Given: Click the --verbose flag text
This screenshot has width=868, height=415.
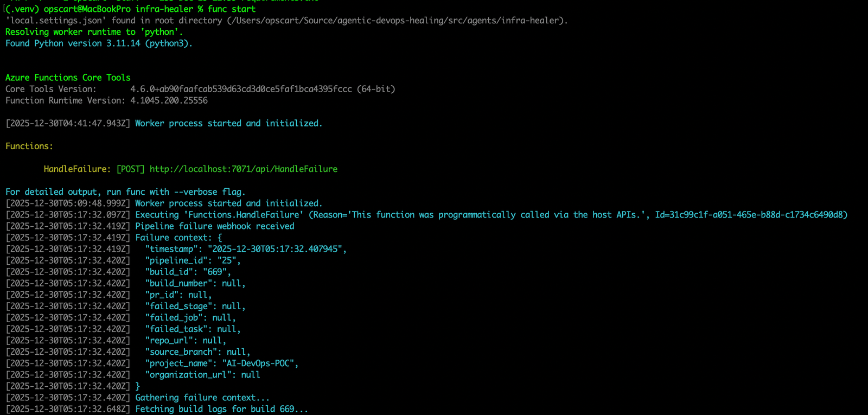Looking at the screenshot, I should [196, 192].
